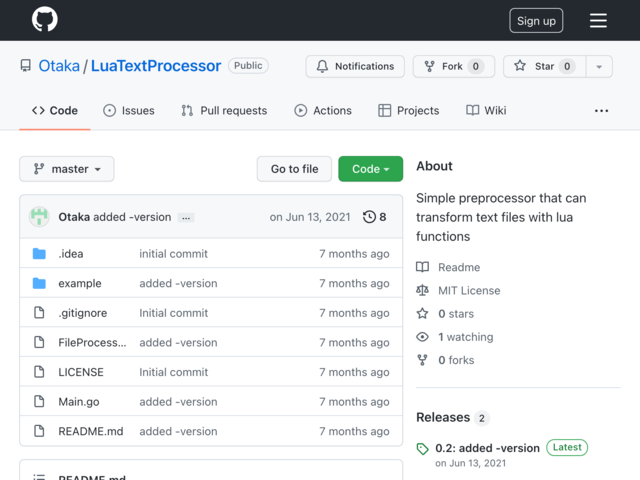
Task: Click the forks icon in About
Action: point(422,360)
